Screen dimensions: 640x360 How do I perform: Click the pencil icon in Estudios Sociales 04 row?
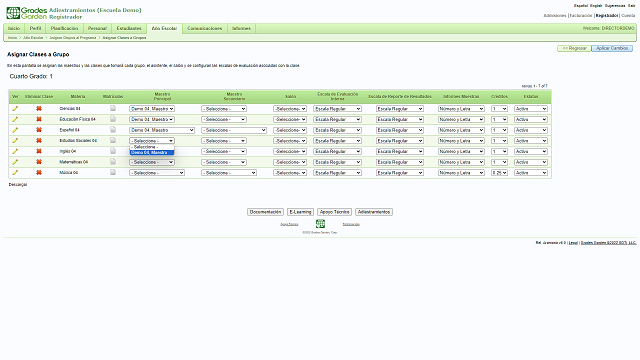tap(15, 140)
